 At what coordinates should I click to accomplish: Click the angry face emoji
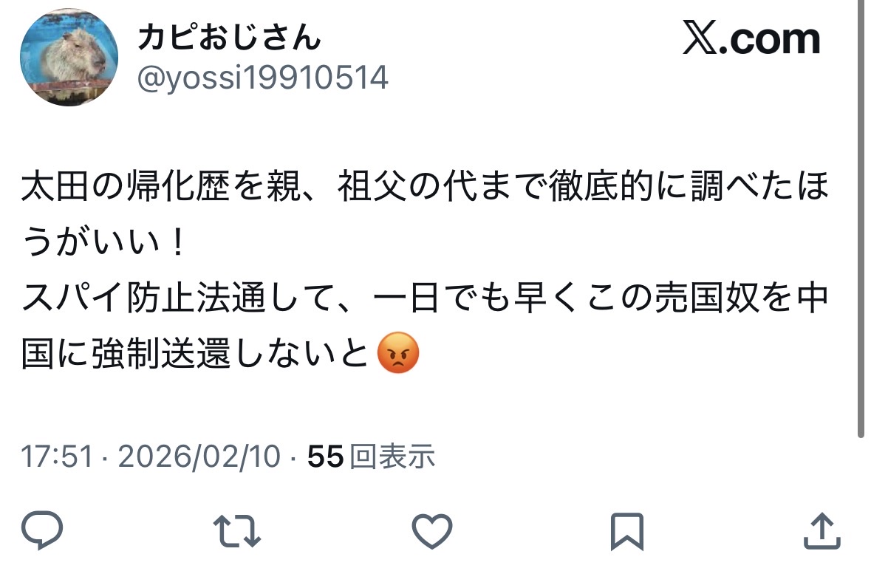point(397,353)
